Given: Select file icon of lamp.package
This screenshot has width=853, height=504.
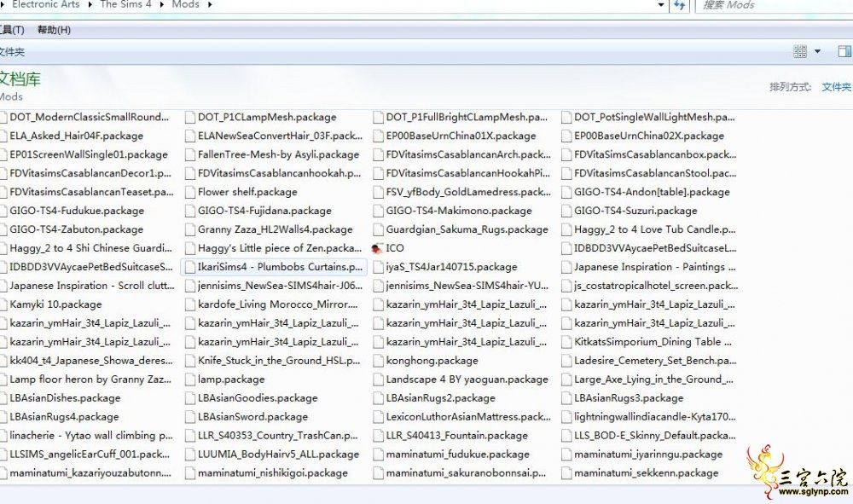Looking at the screenshot, I should (190, 379).
